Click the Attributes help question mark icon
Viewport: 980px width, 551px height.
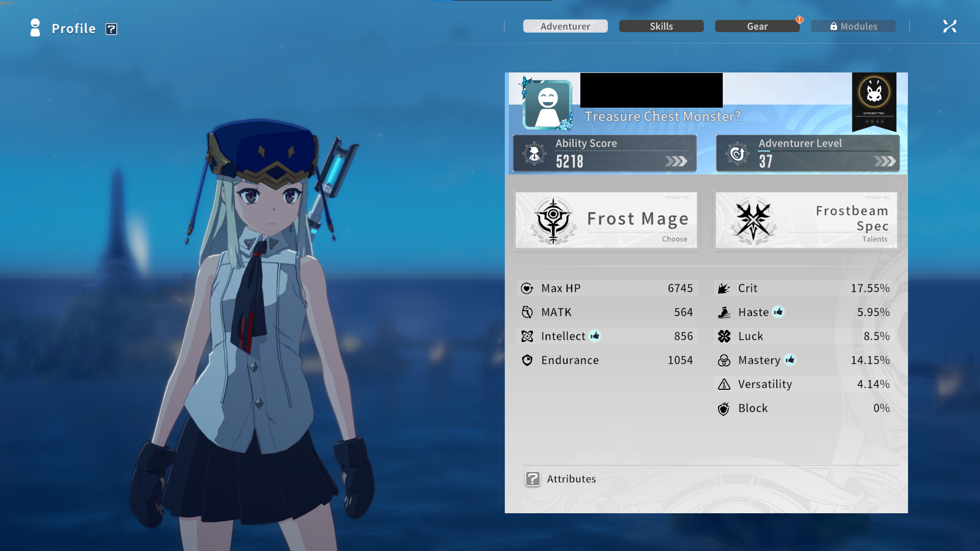click(533, 479)
